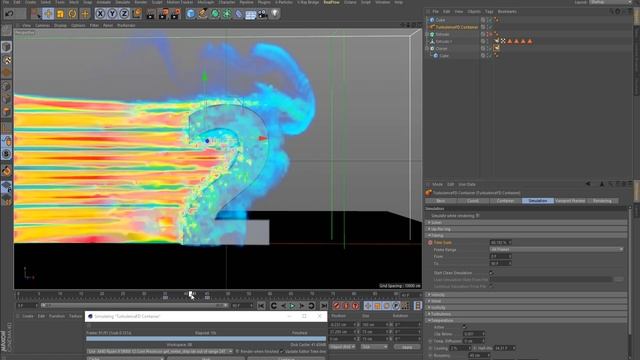Open User Data menu in Attributes

[x=467, y=184]
